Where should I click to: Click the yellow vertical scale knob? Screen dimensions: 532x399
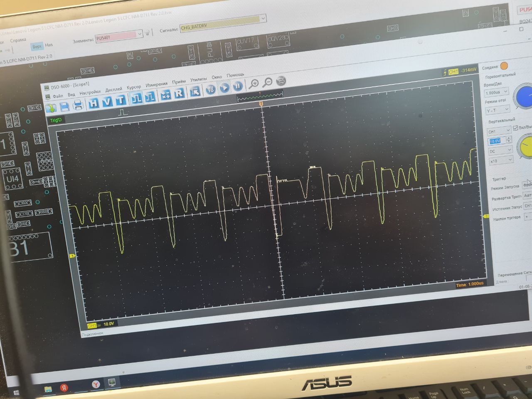525,146
